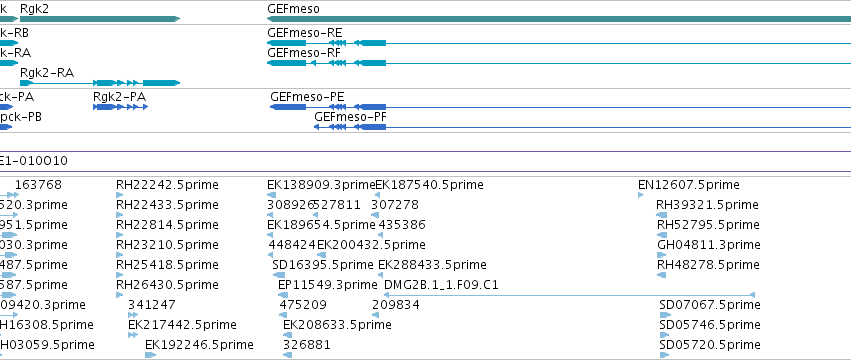Open EST RH39321.5prime
The width and height of the screenshot is (851, 360).
(x=707, y=205)
